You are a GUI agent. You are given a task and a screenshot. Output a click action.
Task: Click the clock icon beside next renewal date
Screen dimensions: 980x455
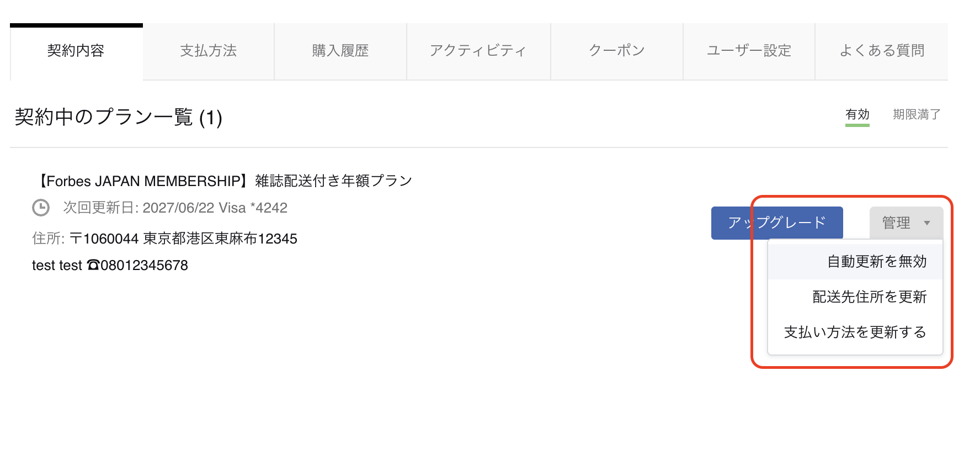[41, 208]
